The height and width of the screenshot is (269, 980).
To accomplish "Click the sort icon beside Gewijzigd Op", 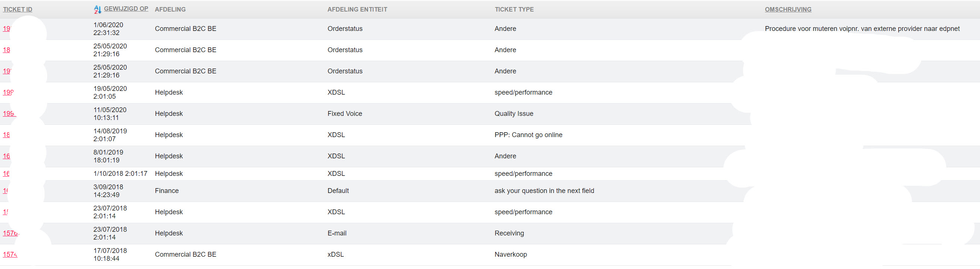I will coord(97,9).
